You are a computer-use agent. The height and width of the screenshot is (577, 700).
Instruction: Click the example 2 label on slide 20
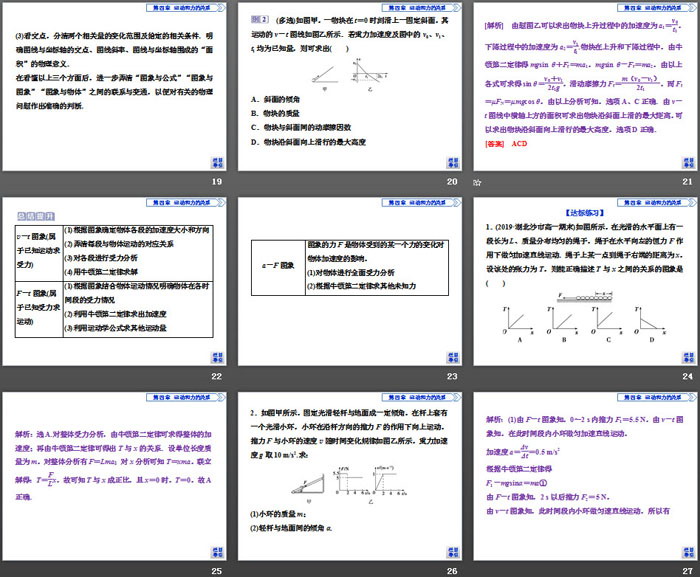(x=259, y=20)
